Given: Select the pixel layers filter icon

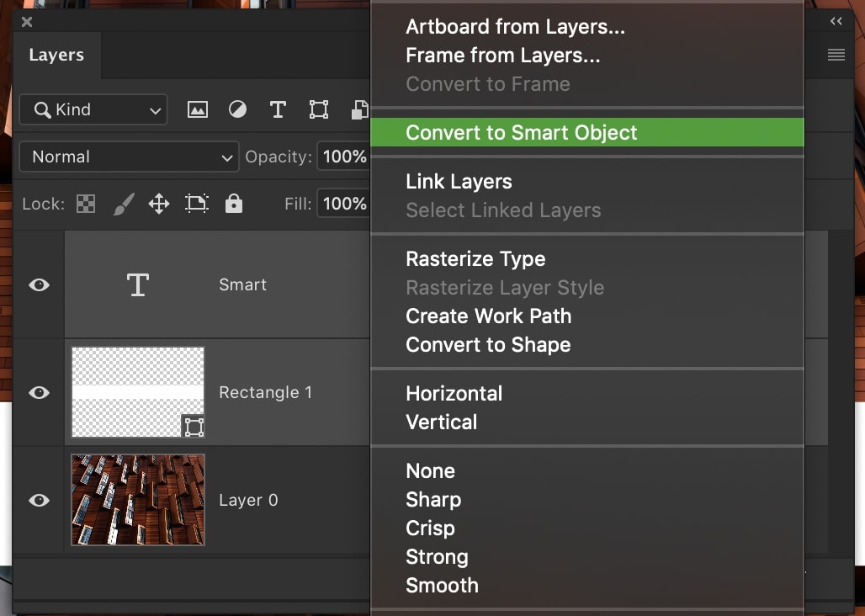Looking at the screenshot, I should tap(197, 109).
